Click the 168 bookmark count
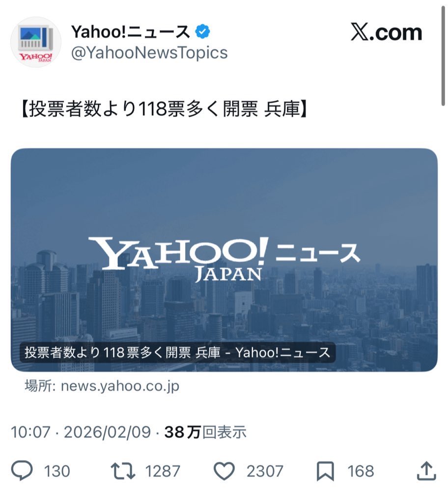The height and width of the screenshot is (503, 448). coord(361,471)
